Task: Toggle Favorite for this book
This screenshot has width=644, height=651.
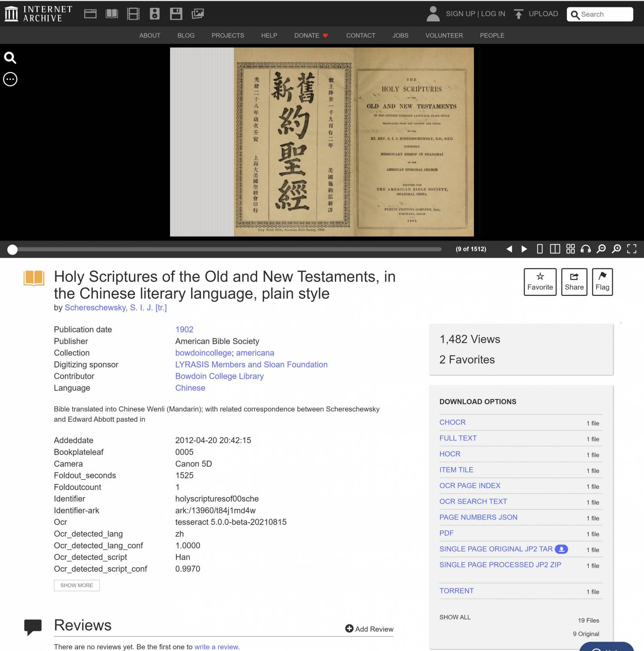Action: [x=540, y=281]
